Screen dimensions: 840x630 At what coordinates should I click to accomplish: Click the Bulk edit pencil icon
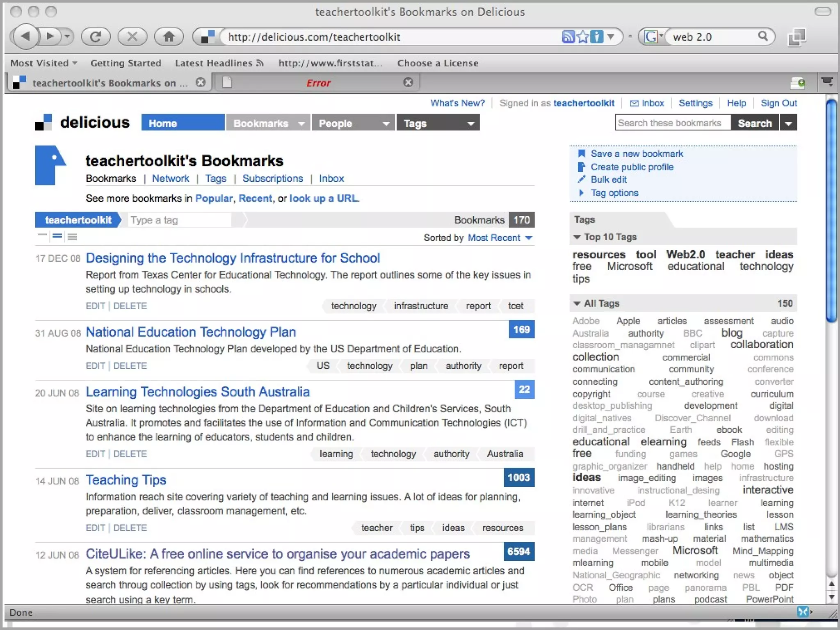pyautogui.click(x=581, y=179)
